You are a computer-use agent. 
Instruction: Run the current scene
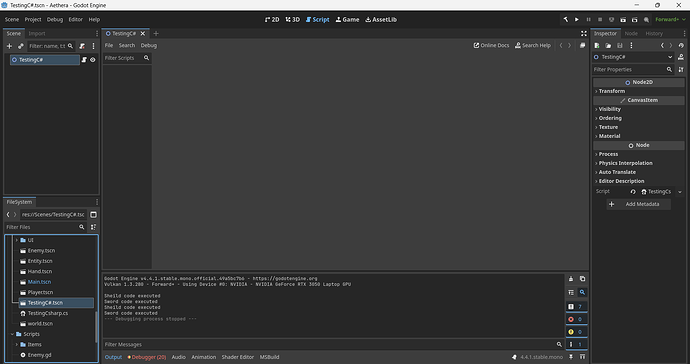tap(623, 19)
